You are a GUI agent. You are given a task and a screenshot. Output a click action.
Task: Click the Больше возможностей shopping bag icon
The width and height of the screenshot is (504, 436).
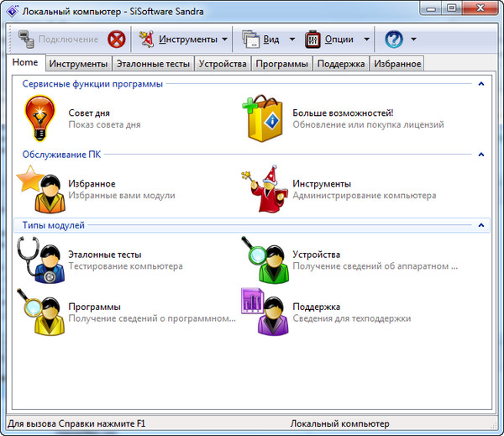pyautogui.click(x=264, y=118)
